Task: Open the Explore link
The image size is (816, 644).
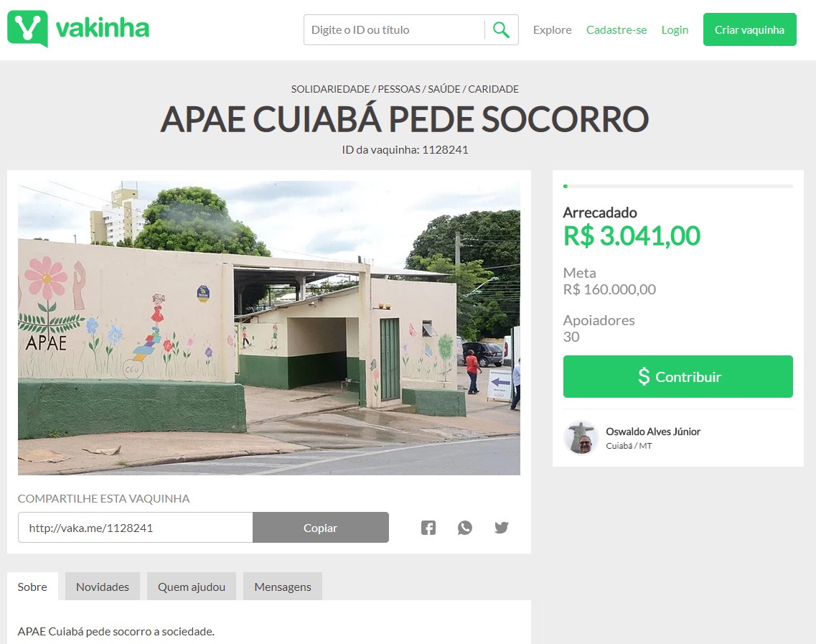Action: click(552, 29)
